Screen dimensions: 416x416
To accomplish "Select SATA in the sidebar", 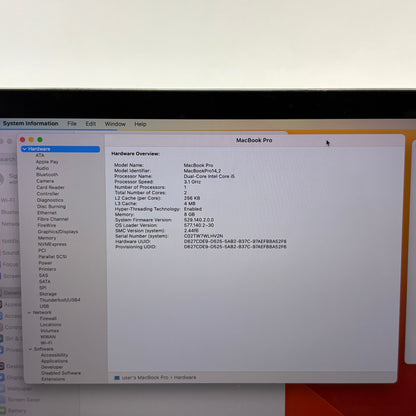I will (x=45, y=282).
